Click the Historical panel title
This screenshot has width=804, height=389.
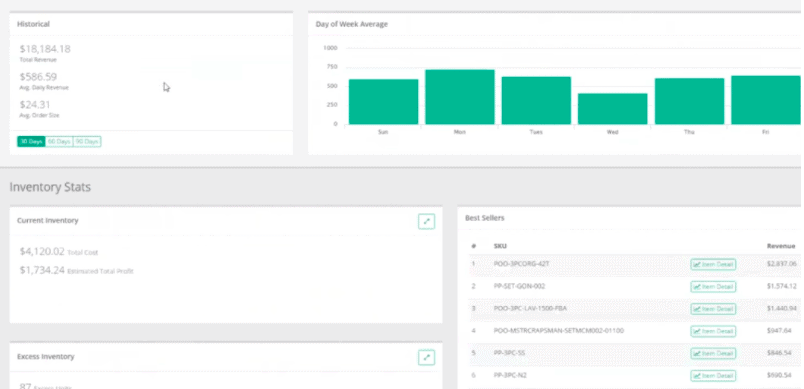coord(33,24)
